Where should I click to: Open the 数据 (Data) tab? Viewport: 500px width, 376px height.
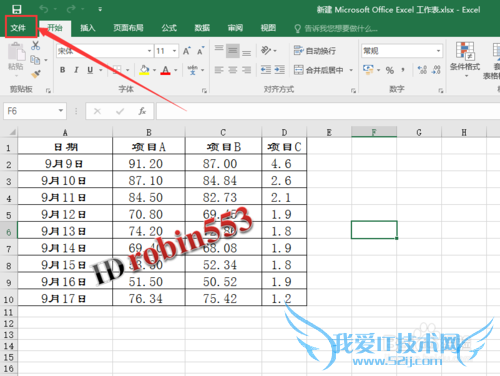point(202,28)
